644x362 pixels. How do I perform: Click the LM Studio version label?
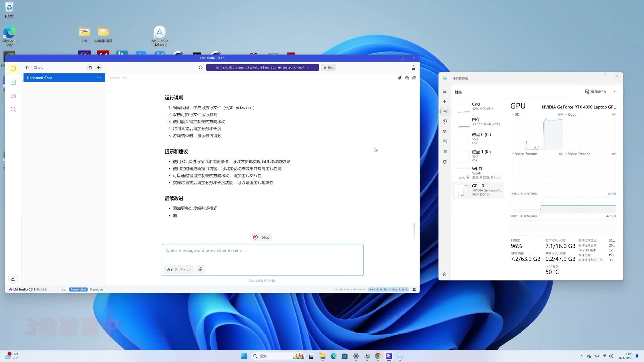click(x=28, y=289)
